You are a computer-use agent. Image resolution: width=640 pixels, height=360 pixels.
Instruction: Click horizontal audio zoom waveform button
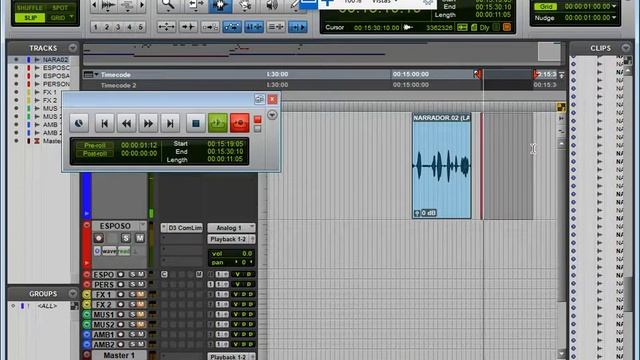[108, 5]
